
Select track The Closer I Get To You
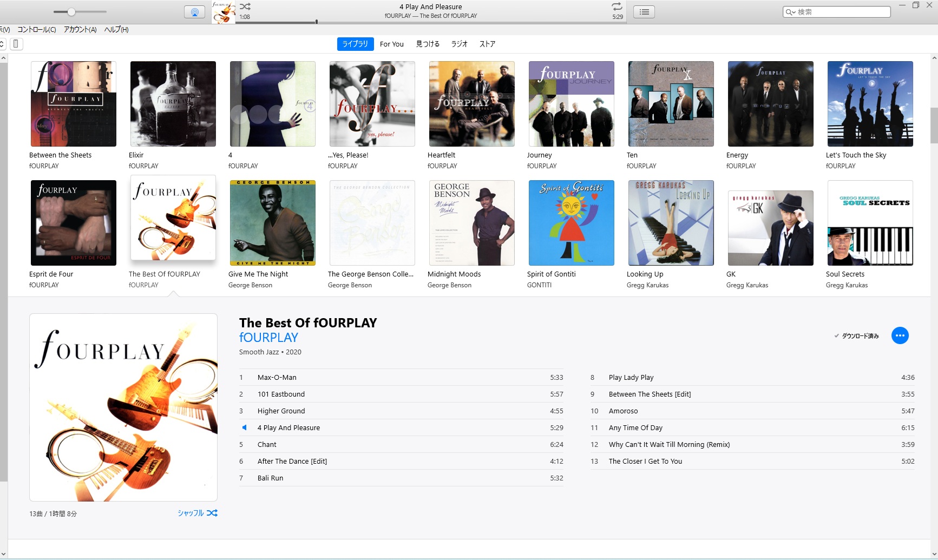[752, 461]
